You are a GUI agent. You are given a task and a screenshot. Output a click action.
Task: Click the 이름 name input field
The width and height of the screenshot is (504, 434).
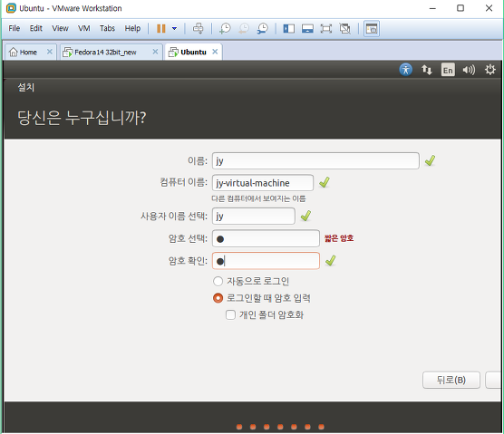pyautogui.click(x=315, y=160)
